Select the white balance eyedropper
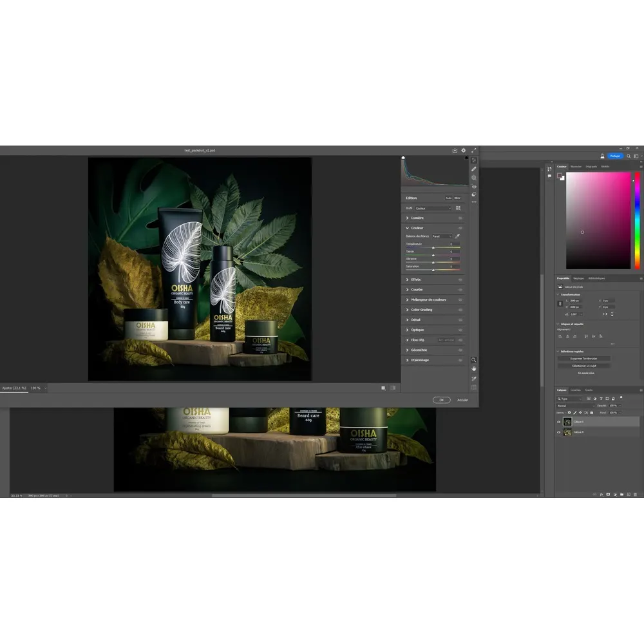The image size is (644, 644). coord(457,236)
